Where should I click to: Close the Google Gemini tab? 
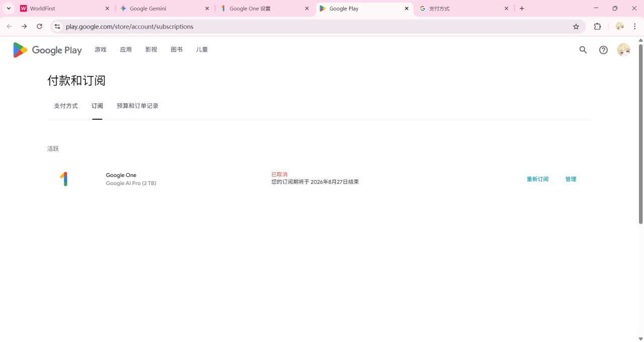pos(207,9)
